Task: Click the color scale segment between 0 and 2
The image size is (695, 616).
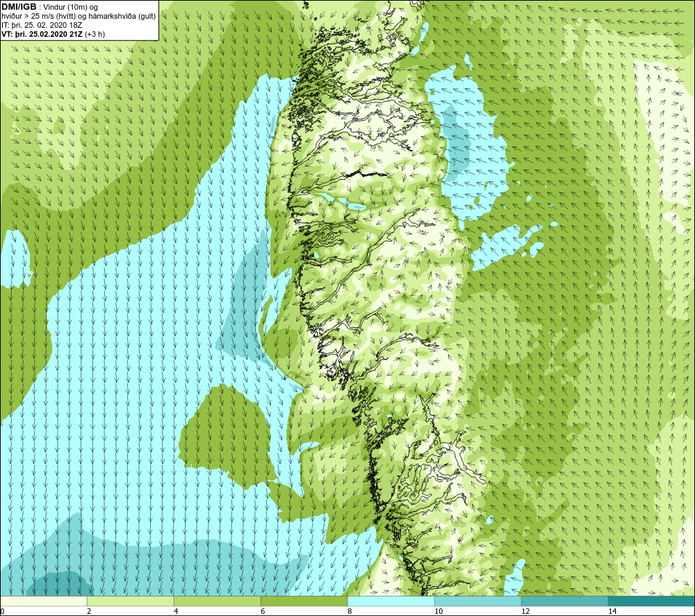Action: pos(43,601)
